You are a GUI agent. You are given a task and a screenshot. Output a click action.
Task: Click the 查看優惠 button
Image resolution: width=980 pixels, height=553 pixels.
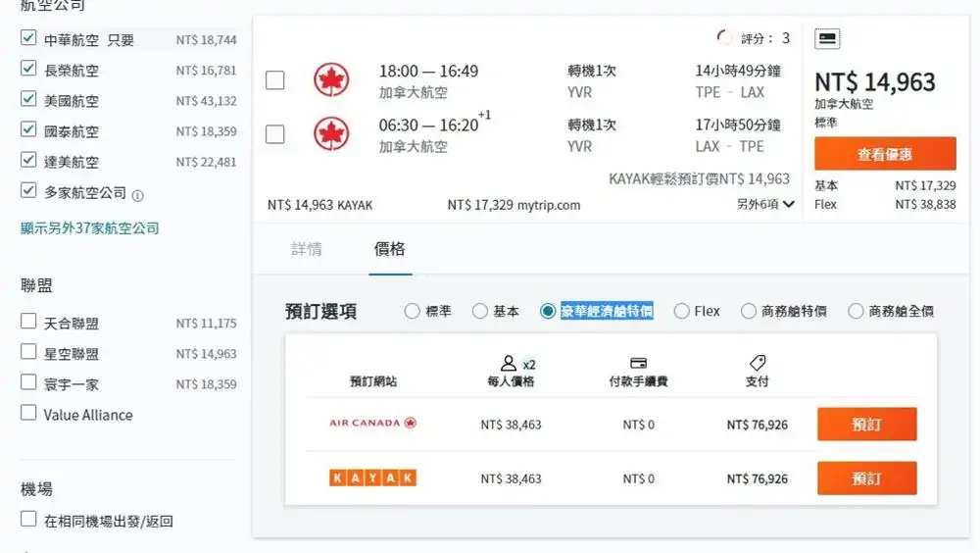pos(885,154)
